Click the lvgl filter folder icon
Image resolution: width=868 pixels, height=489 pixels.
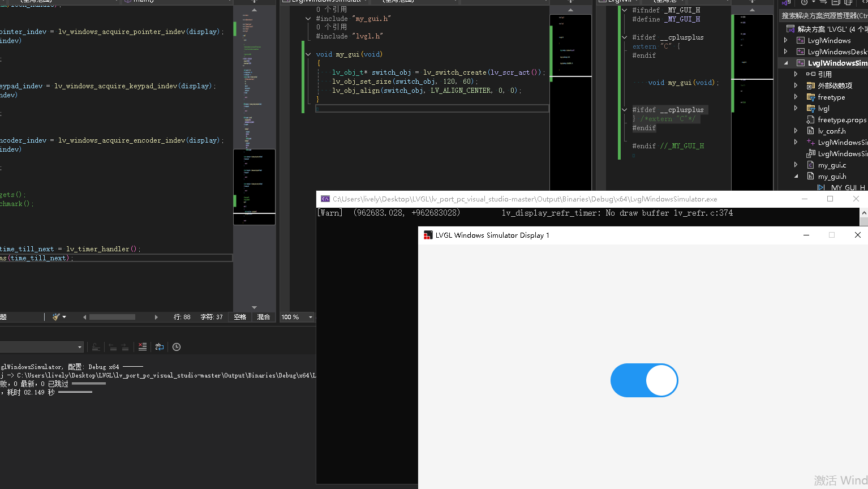tap(811, 109)
